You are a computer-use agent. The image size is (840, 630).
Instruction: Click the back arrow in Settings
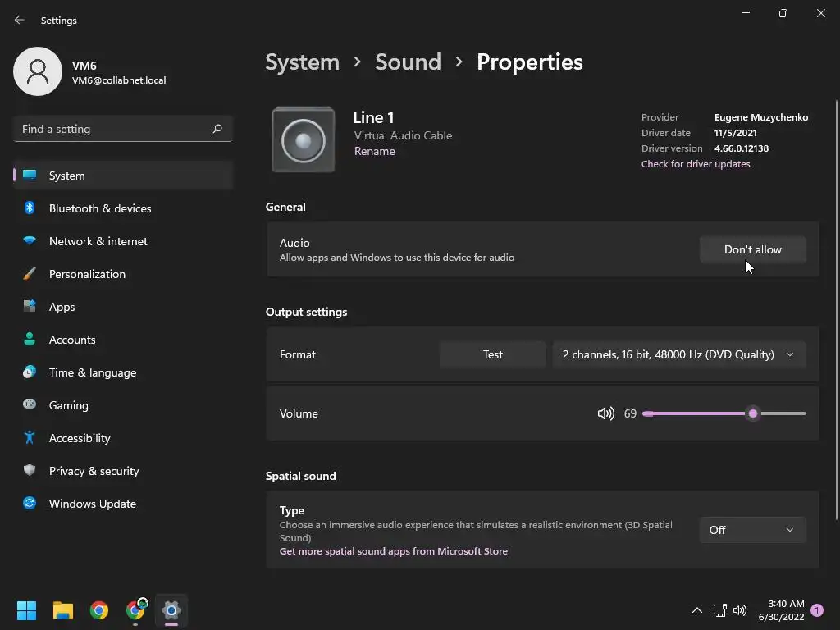tap(20, 20)
